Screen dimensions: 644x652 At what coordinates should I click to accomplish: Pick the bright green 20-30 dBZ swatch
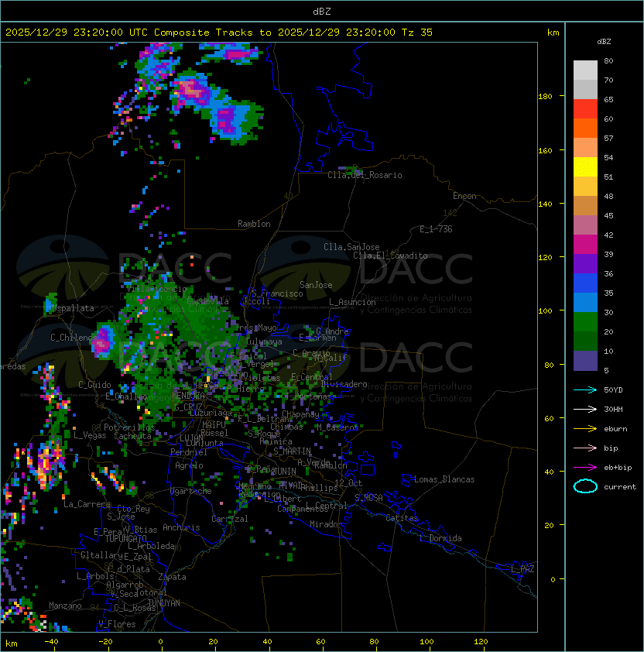pyautogui.click(x=585, y=322)
